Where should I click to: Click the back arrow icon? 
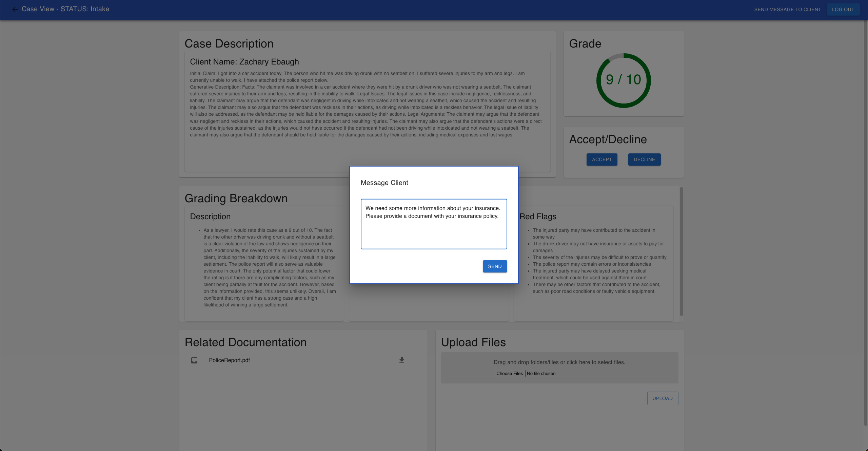(15, 10)
